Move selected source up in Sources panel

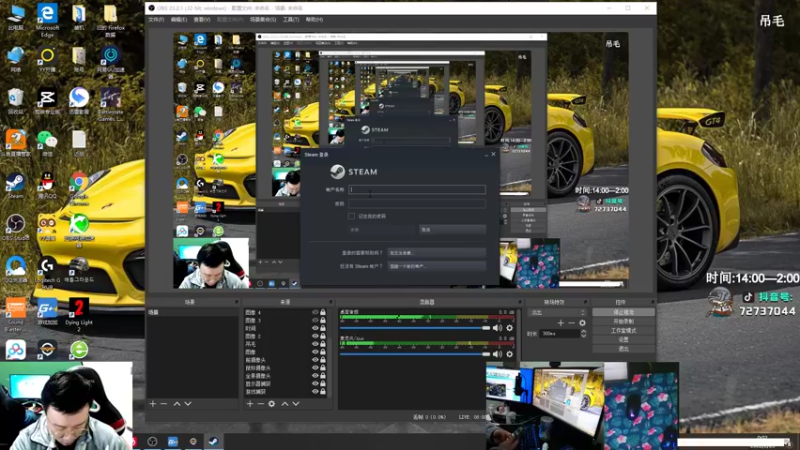[285, 404]
